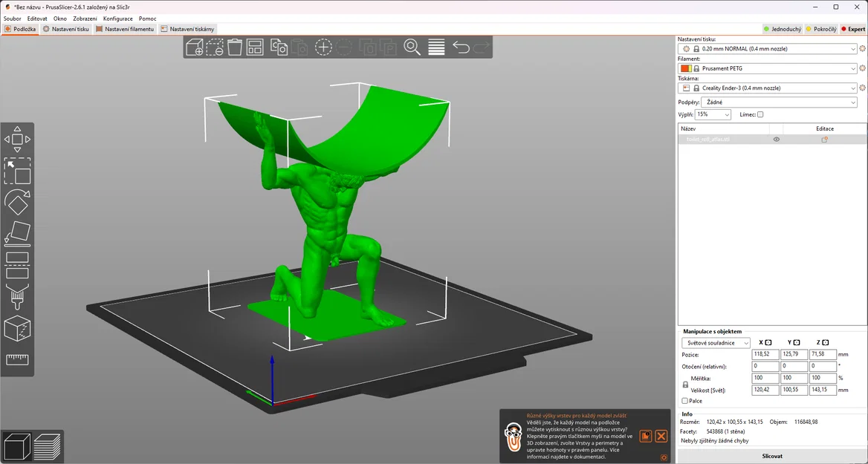868x464 pixels.
Task: Select the Measure ruler tool
Action: tap(17, 360)
